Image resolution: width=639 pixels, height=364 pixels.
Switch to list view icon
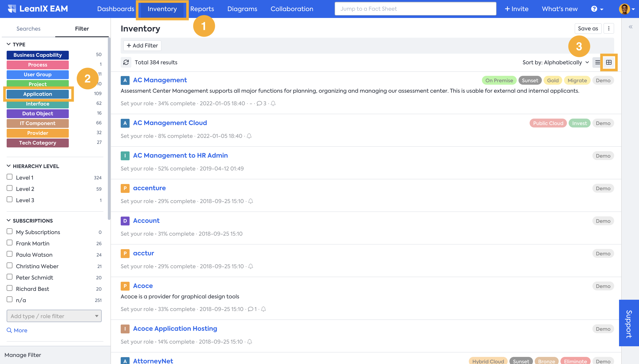coord(598,62)
